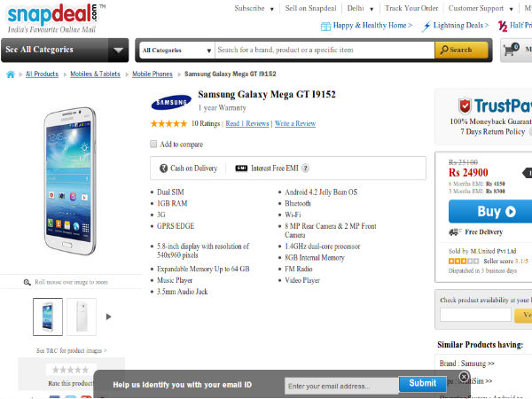This screenshot has height=399, width=532.
Task: Tick the Add to compare checkbox
Action: 154,144
